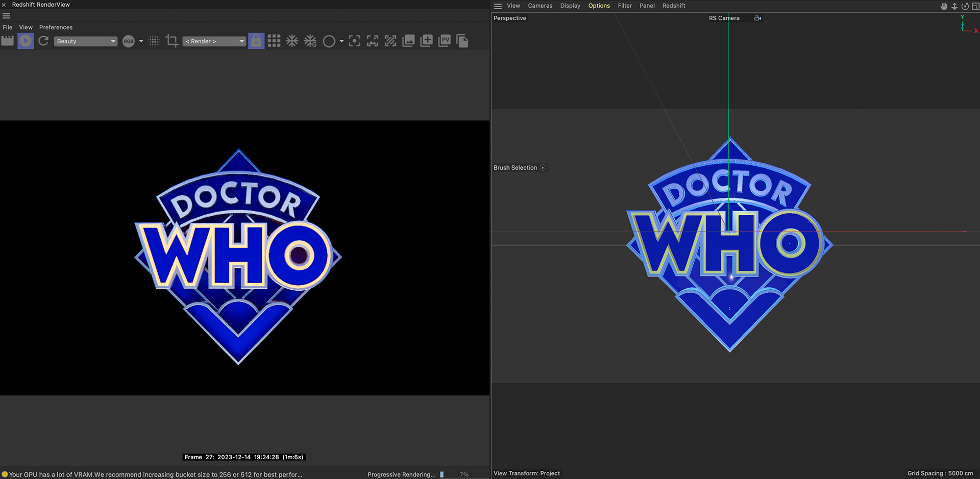Open the viewport Display menu
The width and height of the screenshot is (980, 479).
pos(570,6)
